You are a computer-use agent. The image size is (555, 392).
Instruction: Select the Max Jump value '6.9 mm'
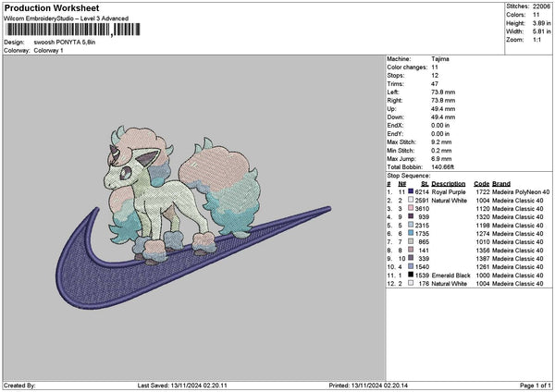[441, 159]
